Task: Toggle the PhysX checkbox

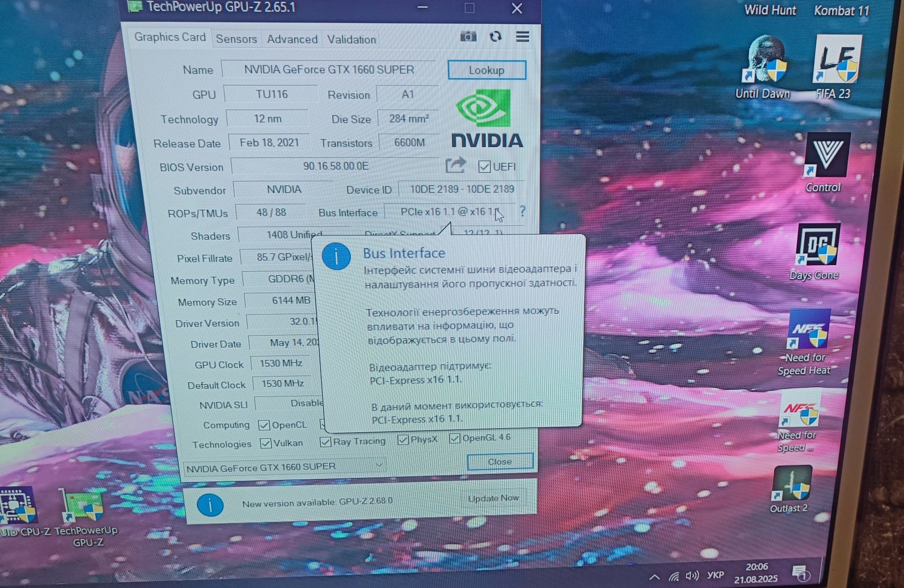Action: (x=403, y=439)
